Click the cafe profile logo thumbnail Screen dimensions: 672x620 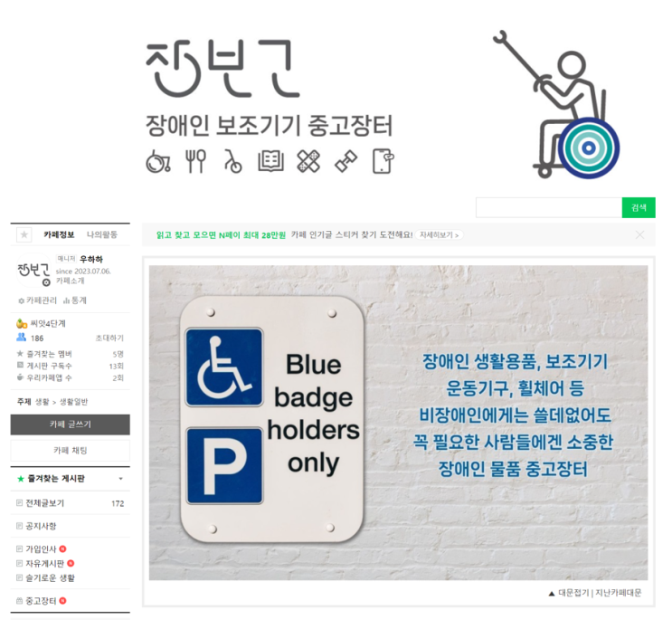[x=33, y=270]
